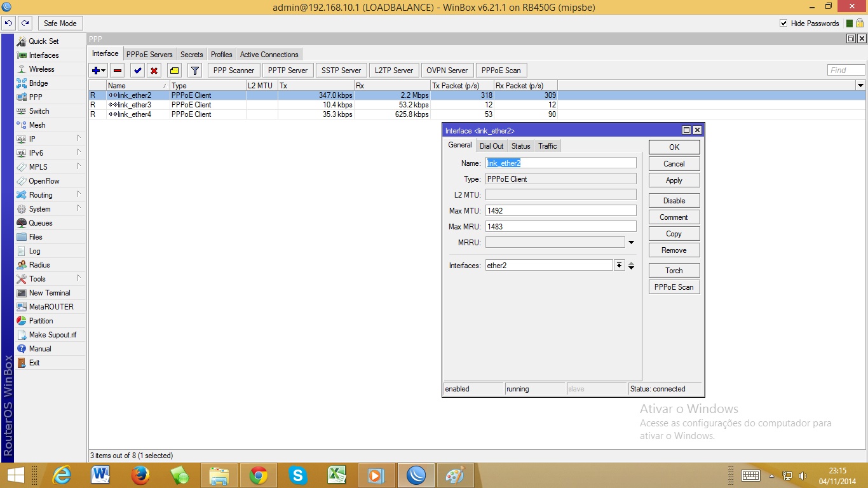Enable interface with blue checkmark
The image size is (868, 488).
pos(137,71)
